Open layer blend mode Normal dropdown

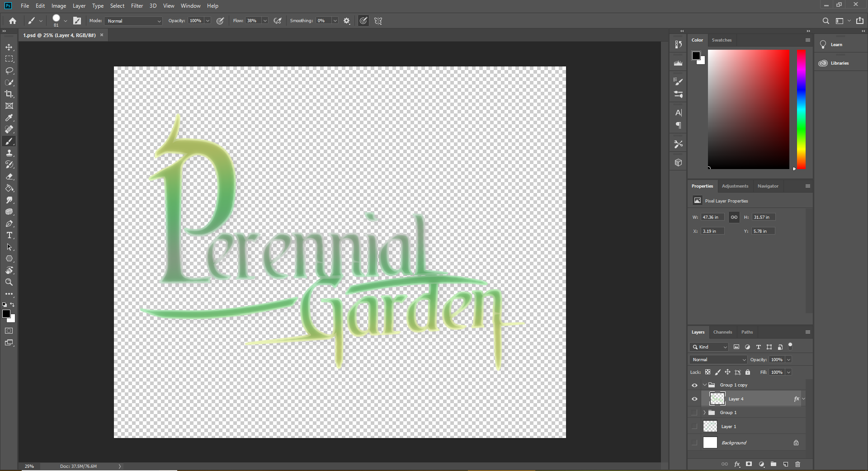[719, 360]
